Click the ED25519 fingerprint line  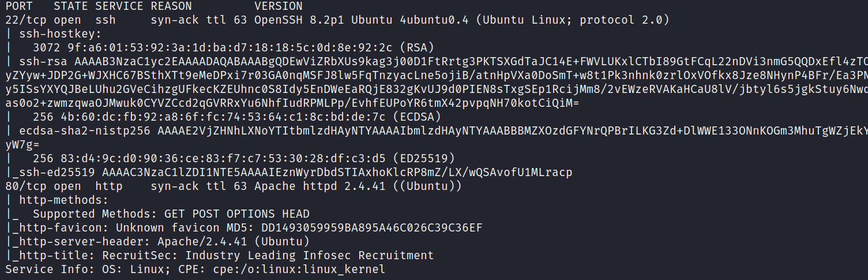tap(244, 159)
